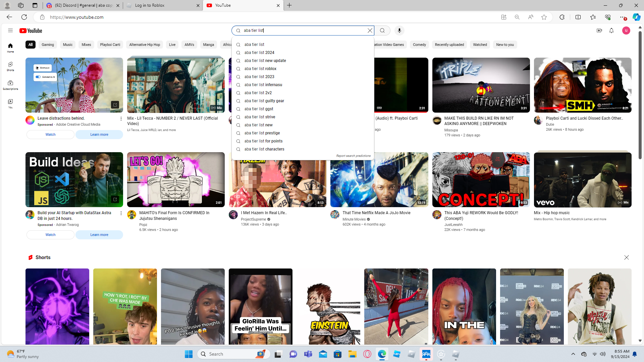Click the Read aloud icon
The width and height of the screenshot is (644, 362).
531,17
